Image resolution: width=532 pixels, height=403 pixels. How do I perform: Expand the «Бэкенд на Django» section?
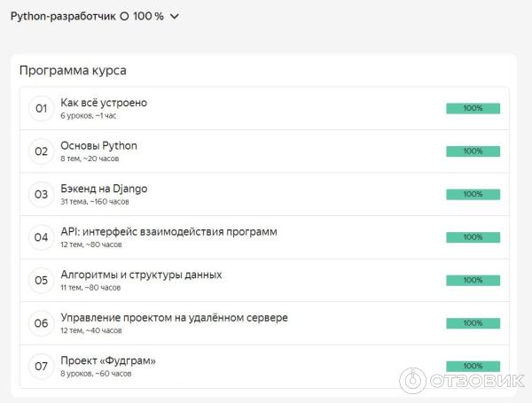click(x=104, y=189)
